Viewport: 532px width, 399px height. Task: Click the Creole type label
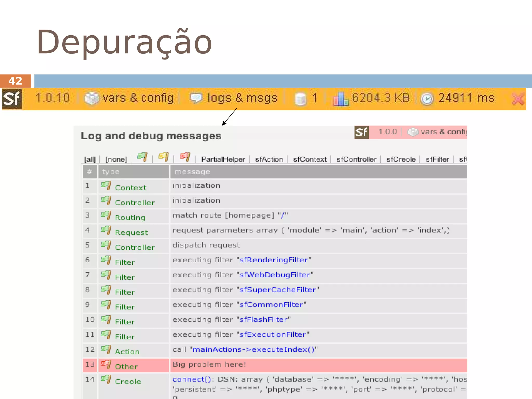128,382
